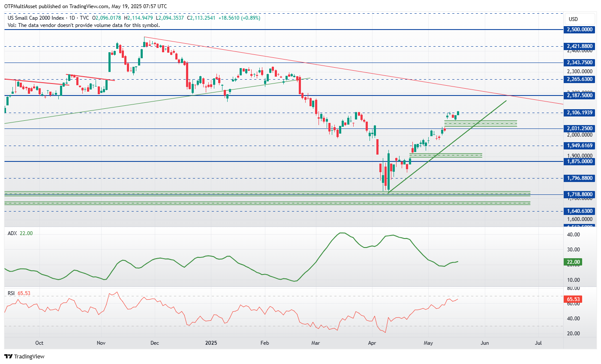Click the 2,421.8800 price label

pos(580,46)
